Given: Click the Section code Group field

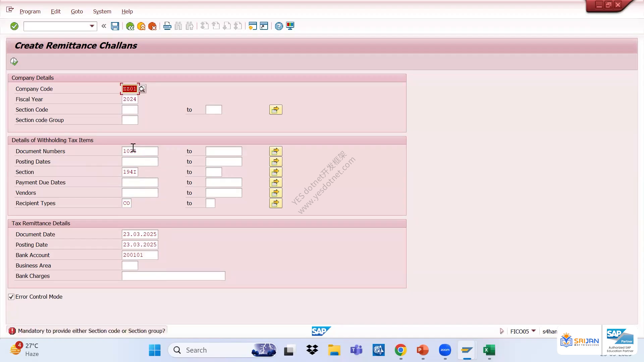Looking at the screenshot, I should click(x=130, y=120).
